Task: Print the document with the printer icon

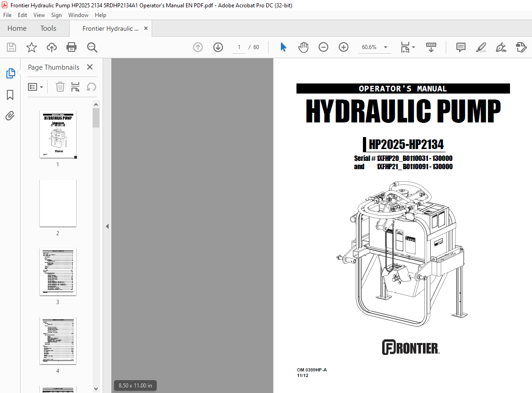Action: pyautogui.click(x=71, y=47)
